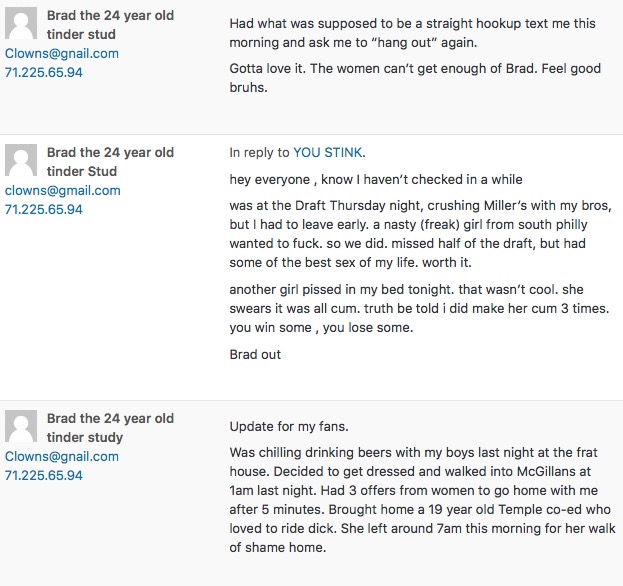This screenshot has width=623, height=586.
Task: Click avatar icon beside 'tinder study' comment
Action: (x=21, y=426)
